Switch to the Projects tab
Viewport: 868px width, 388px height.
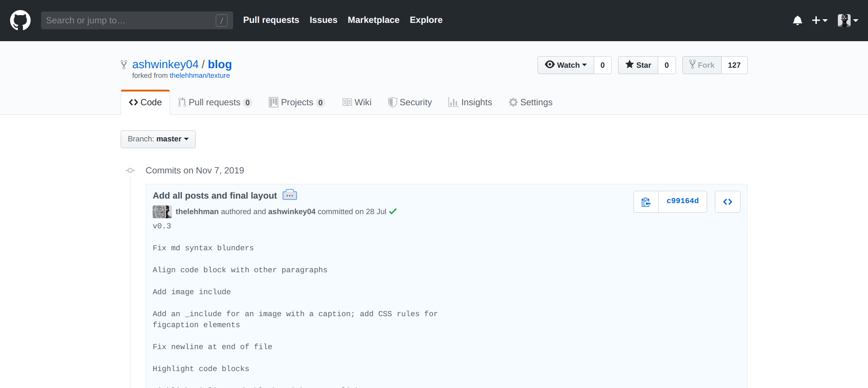pos(297,102)
